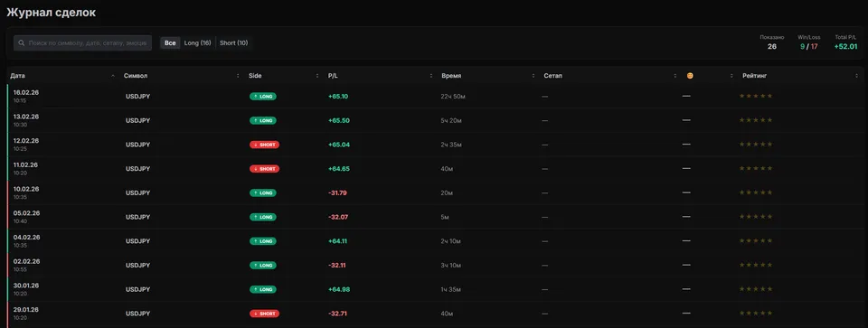868x328 pixels.
Task: Open the Сетап column menu icon
Action: tap(675, 76)
